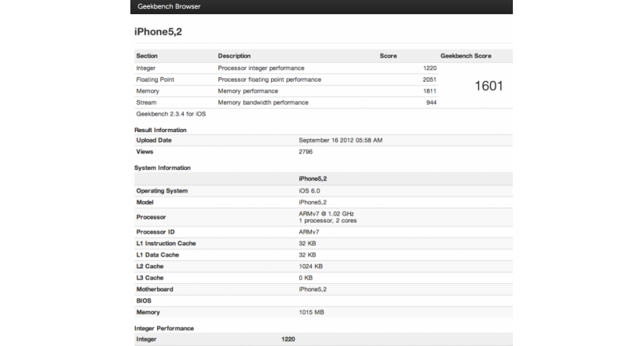Click the Memory label in System Information
Screen dimensions: 644x346
coord(148,313)
